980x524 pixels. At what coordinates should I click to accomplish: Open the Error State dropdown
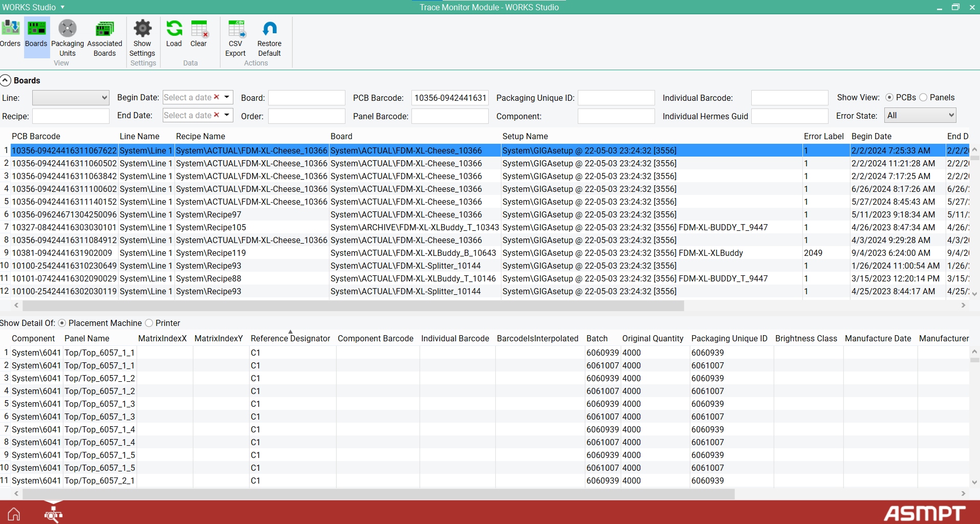920,116
